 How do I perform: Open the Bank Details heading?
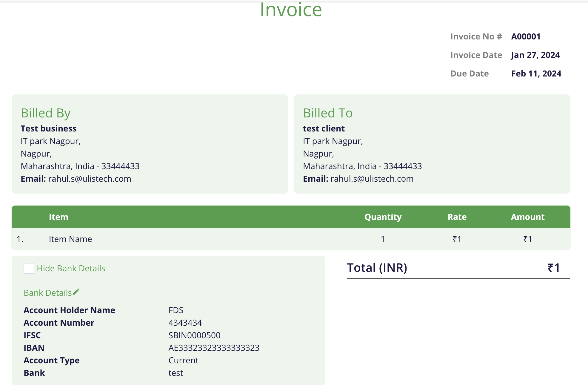[x=48, y=293]
